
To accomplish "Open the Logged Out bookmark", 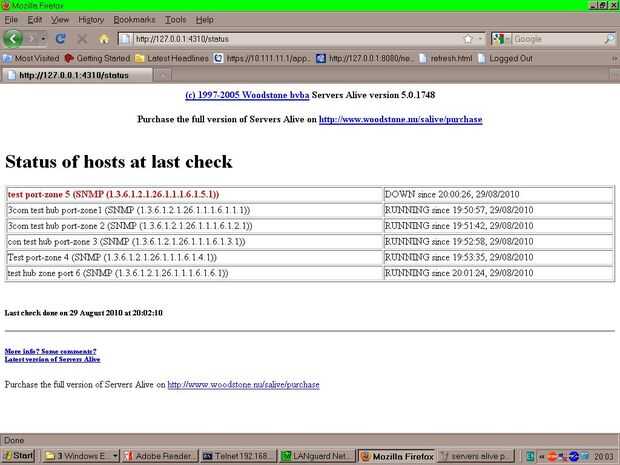I will coord(505,59).
